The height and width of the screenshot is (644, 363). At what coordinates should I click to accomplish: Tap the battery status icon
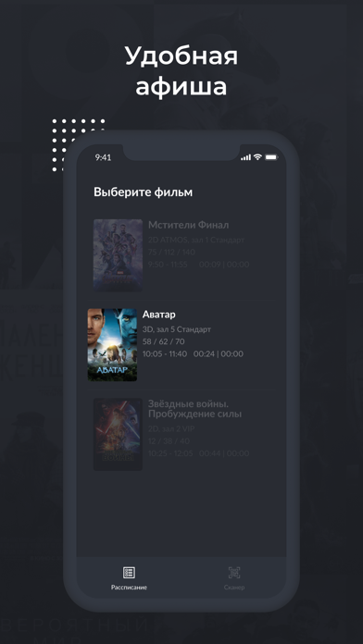pos(271,157)
